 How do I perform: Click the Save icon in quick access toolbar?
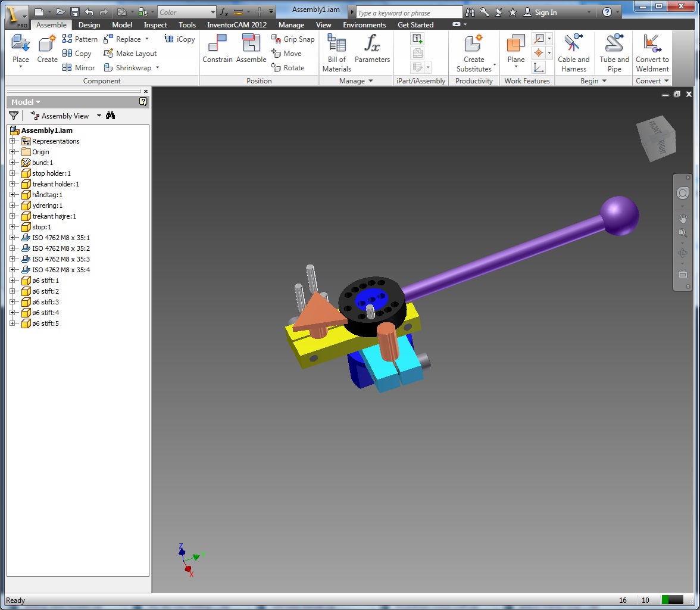[x=74, y=12]
